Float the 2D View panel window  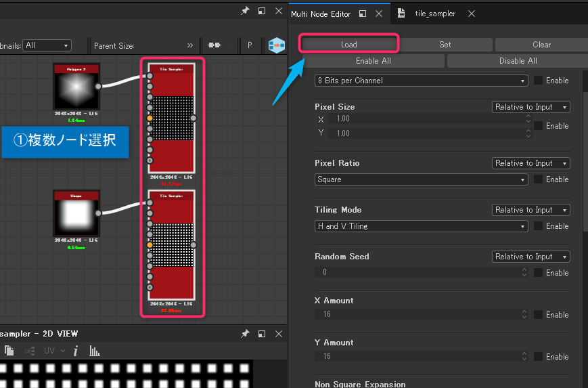point(262,334)
